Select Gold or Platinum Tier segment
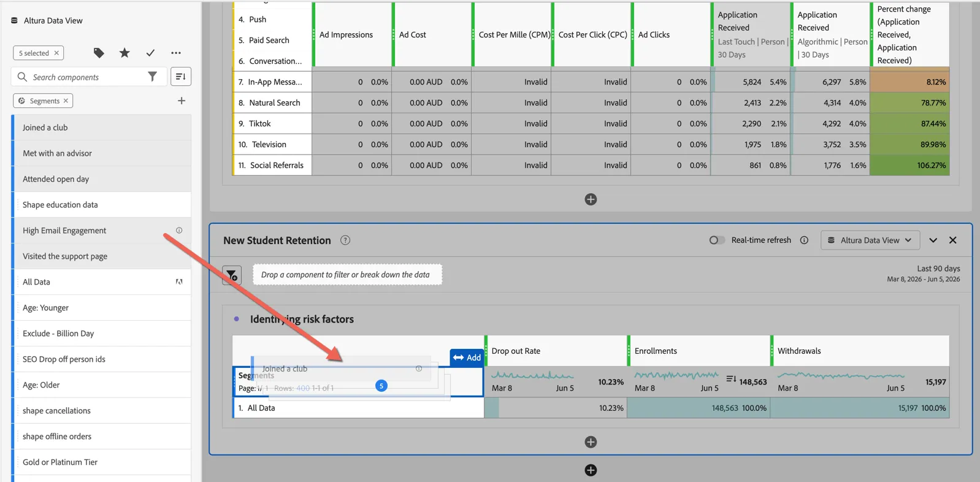This screenshot has height=482, width=980. tap(101, 462)
